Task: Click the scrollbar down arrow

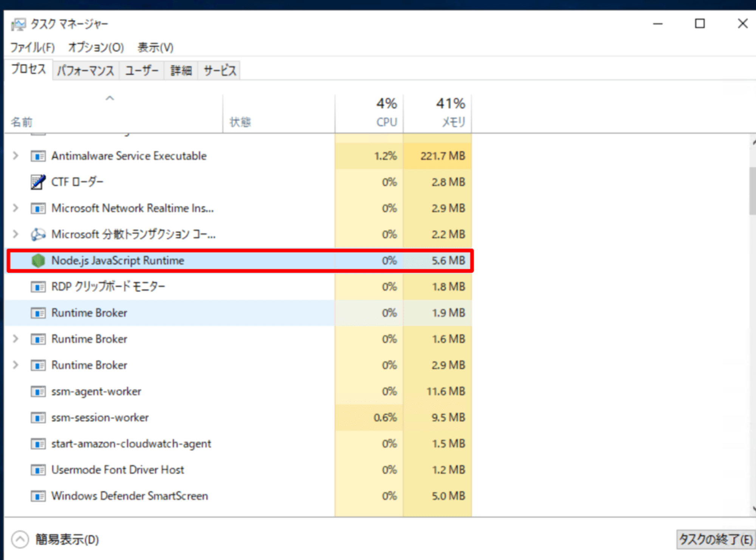Action: [753, 508]
